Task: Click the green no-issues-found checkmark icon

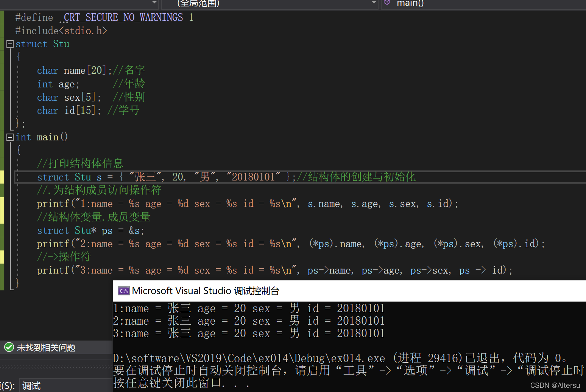Action: [x=9, y=347]
